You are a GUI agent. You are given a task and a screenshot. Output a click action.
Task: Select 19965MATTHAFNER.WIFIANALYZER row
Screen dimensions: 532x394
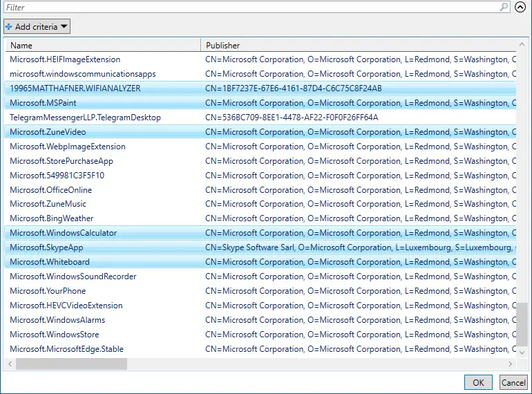260,88
